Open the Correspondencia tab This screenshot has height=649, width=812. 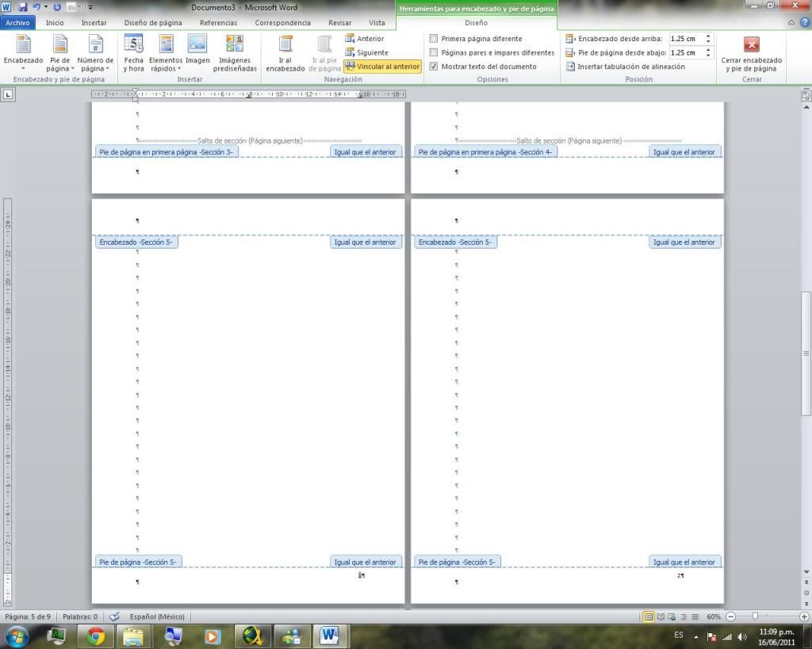[x=283, y=23]
